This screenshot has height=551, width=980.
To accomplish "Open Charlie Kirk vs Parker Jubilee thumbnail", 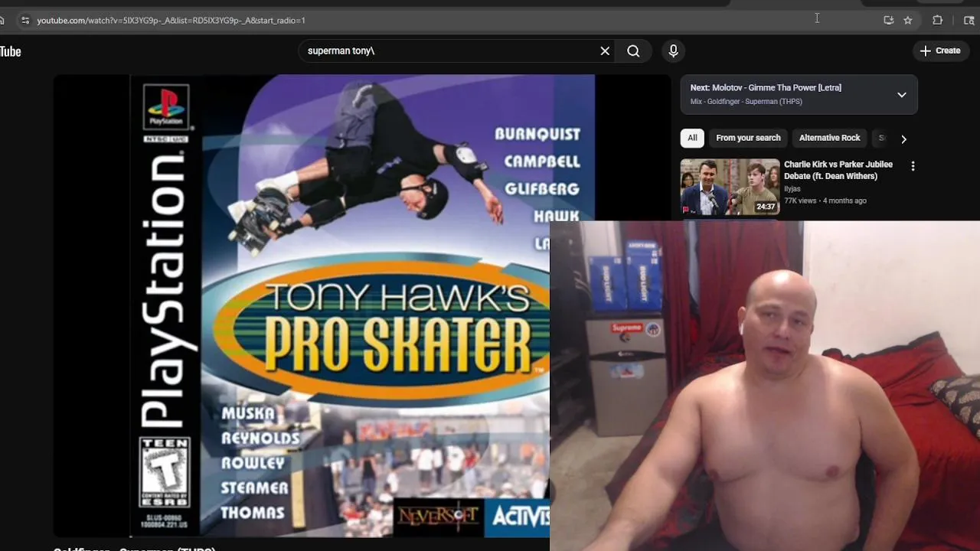I will 730,187.
